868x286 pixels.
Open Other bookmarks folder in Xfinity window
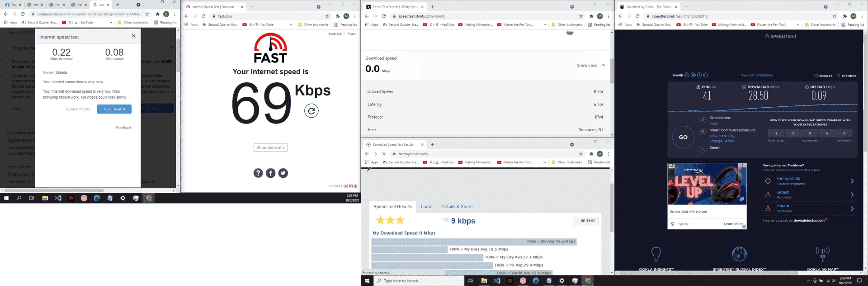pos(567,24)
